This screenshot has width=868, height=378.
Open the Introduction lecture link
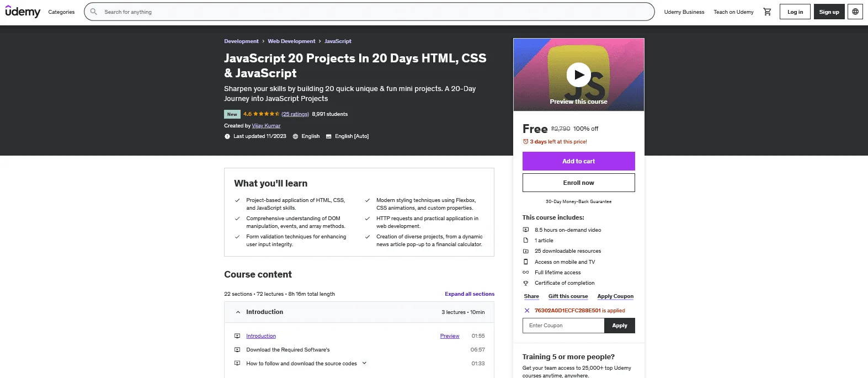tap(261, 336)
